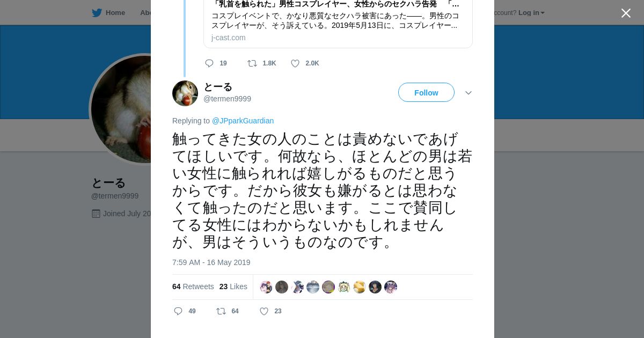Open the last liker's avatar thumbnail
The width and height of the screenshot is (644, 338).
[x=391, y=287]
